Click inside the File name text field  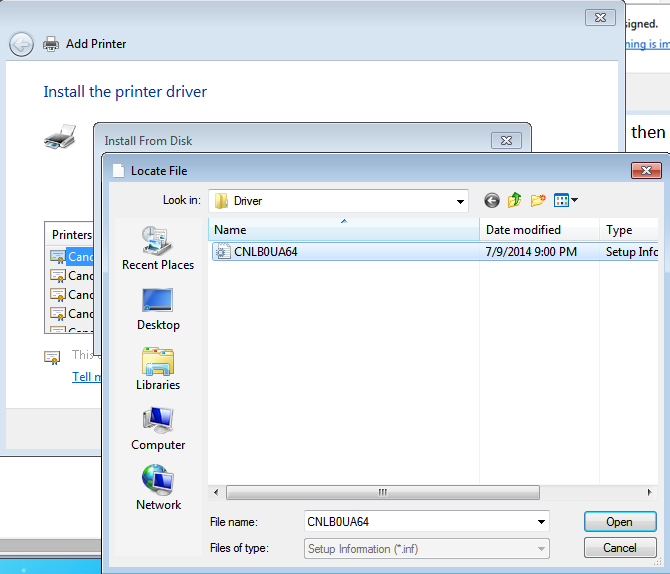tap(418, 522)
